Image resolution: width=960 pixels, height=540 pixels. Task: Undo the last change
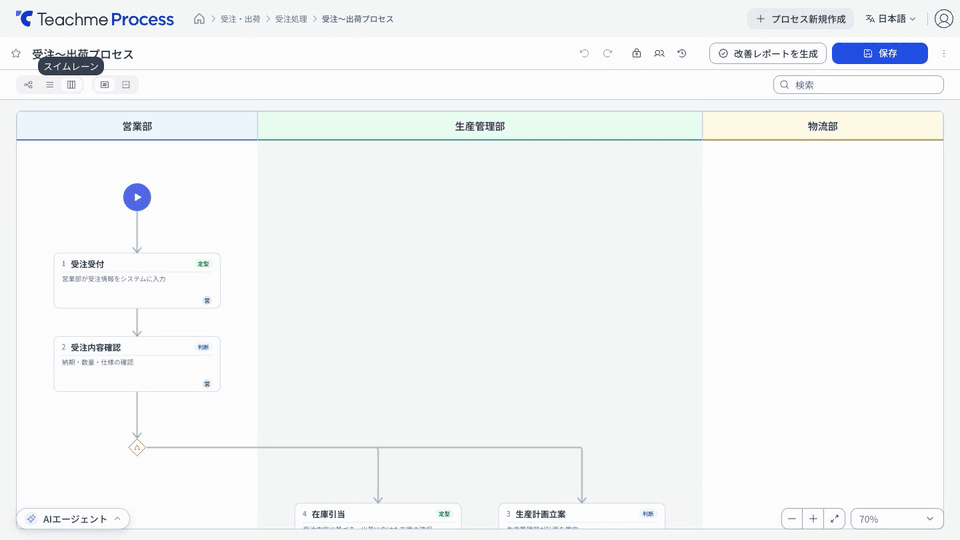[x=584, y=53]
